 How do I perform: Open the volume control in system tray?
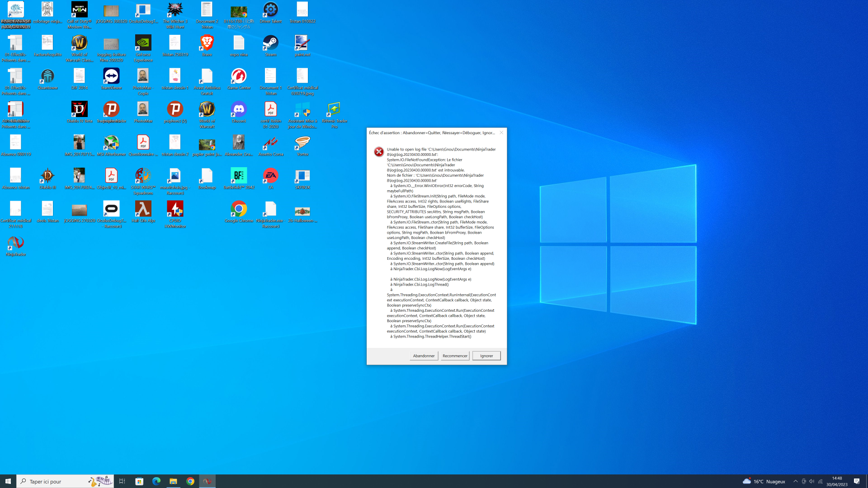point(811,481)
